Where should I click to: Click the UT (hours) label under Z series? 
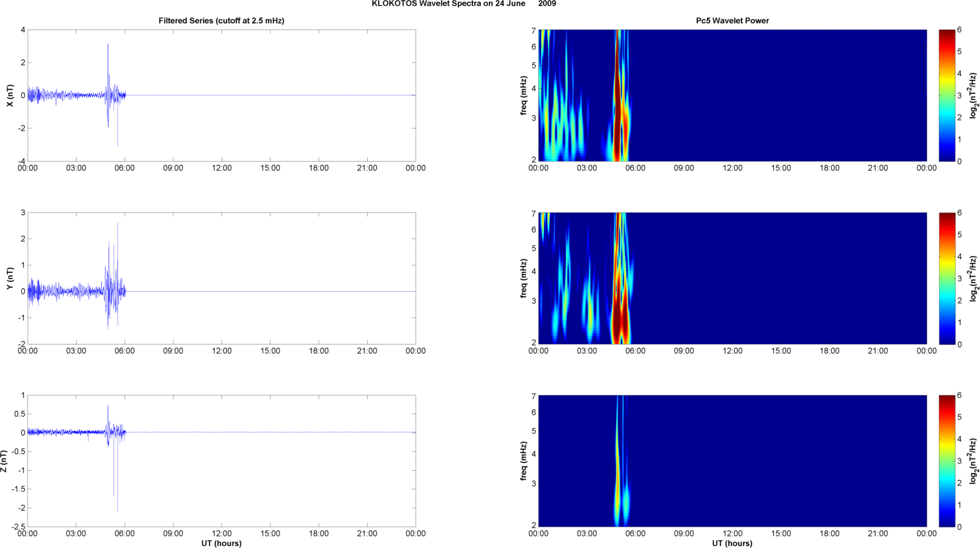[221, 543]
